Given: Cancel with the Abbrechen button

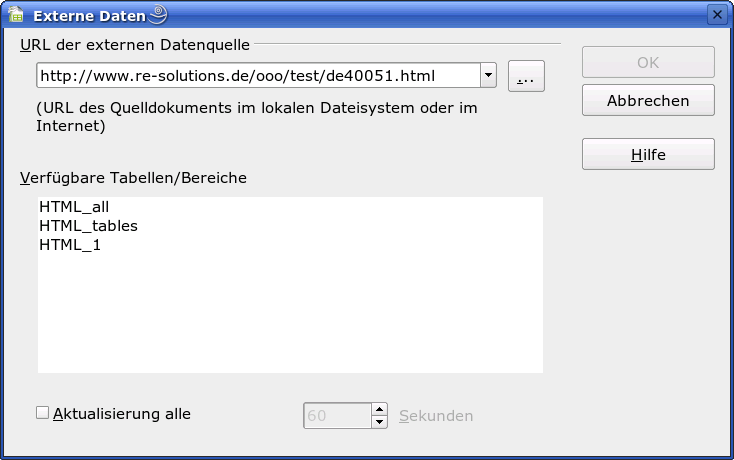Looking at the screenshot, I should pyautogui.click(x=648, y=100).
